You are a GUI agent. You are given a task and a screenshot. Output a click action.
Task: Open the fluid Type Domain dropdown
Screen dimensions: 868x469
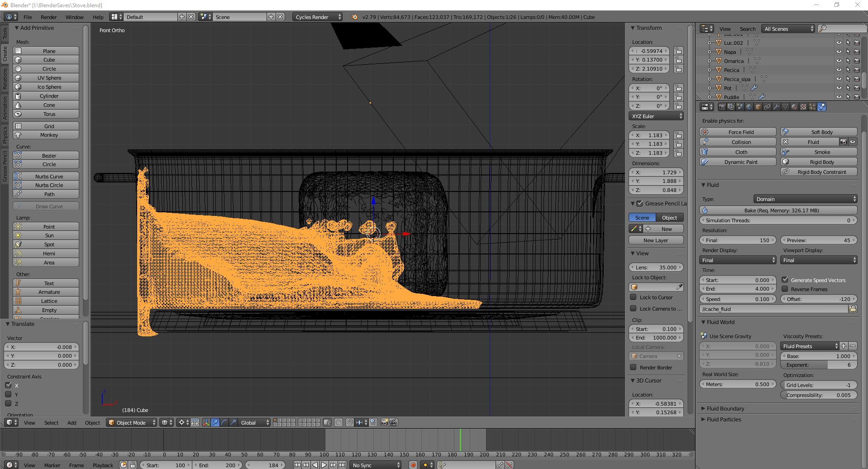pyautogui.click(x=805, y=199)
